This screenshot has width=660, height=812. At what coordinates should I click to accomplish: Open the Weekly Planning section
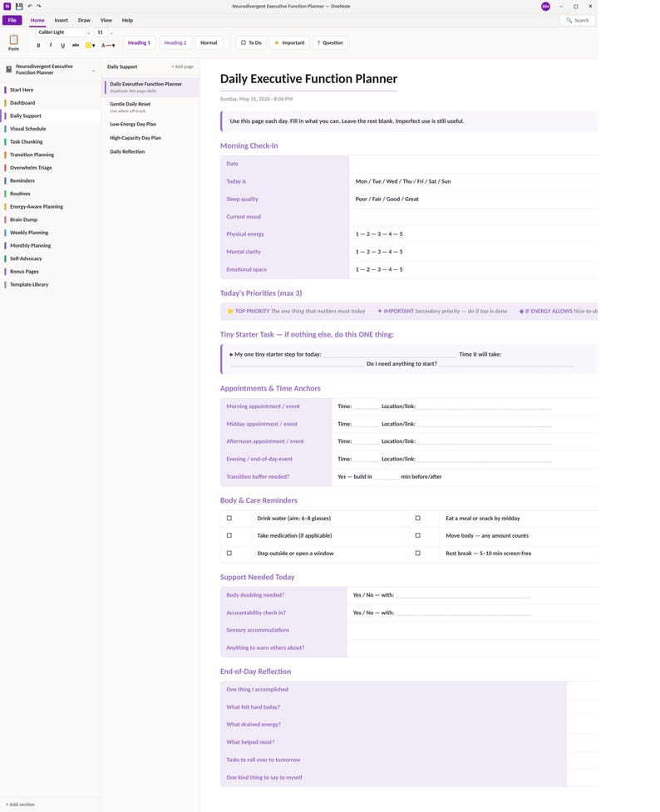point(51,233)
